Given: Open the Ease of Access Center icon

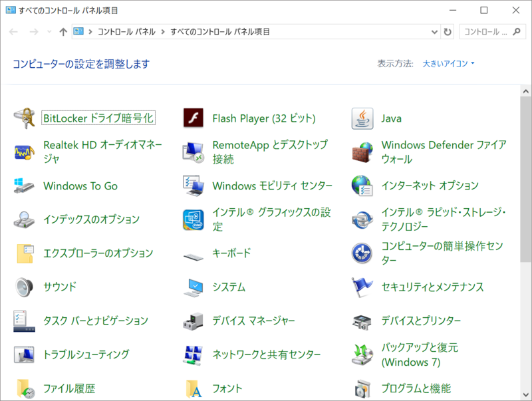Looking at the screenshot, I should [362, 253].
